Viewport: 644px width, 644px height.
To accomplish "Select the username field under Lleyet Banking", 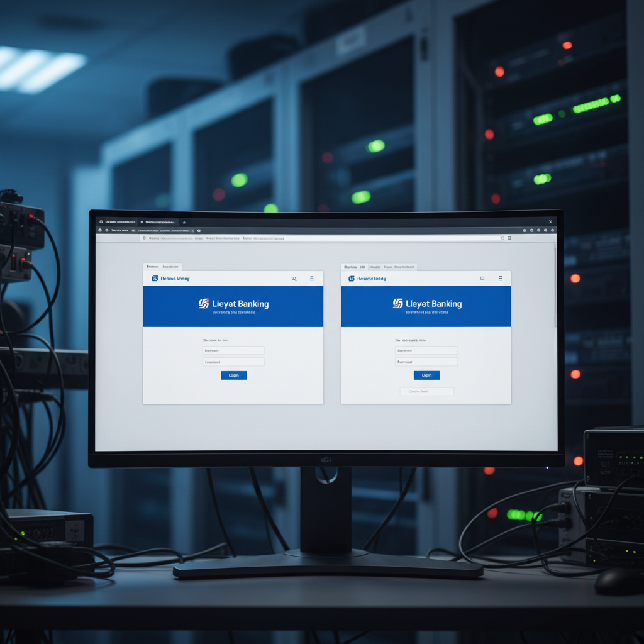I will (426, 350).
